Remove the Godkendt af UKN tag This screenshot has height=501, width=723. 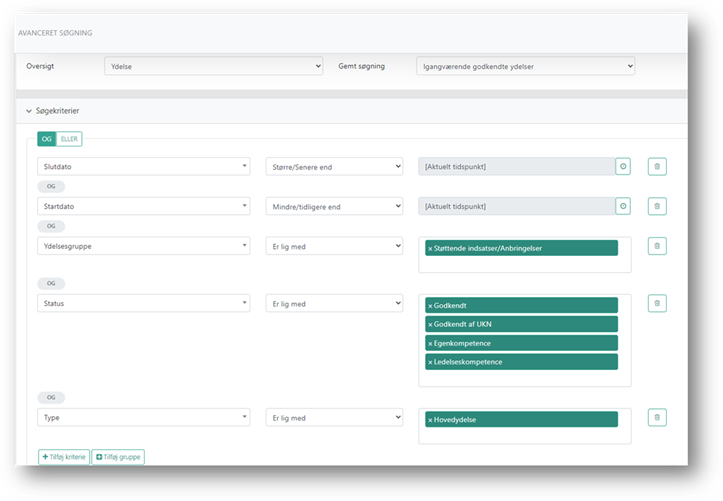(430, 324)
